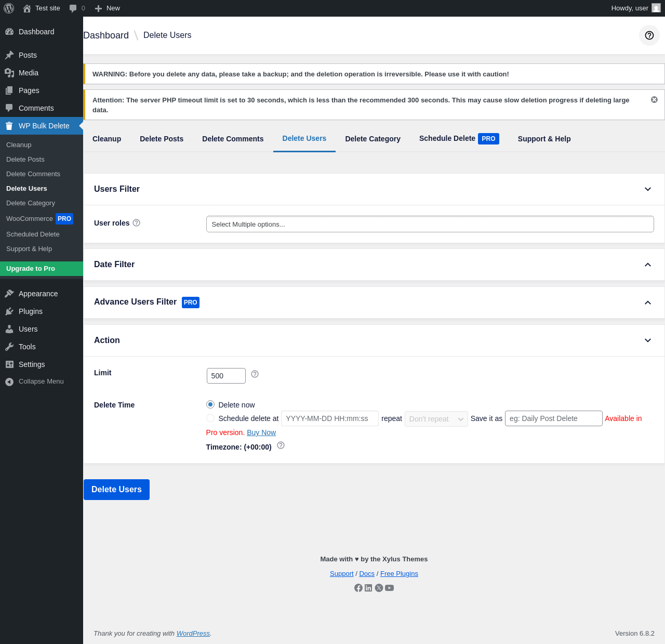Click the Schedule delete date-time field
This screenshot has width=665, height=644.
click(330, 418)
